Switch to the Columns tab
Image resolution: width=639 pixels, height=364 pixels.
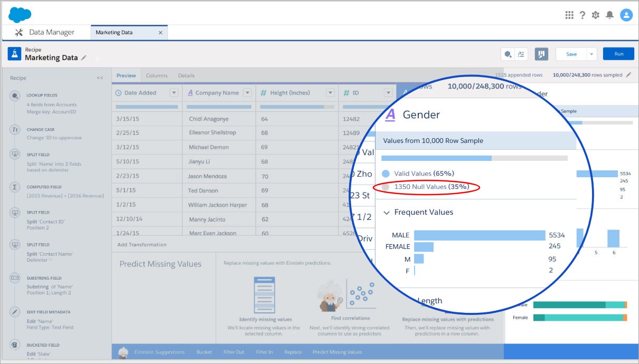pos(156,76)
